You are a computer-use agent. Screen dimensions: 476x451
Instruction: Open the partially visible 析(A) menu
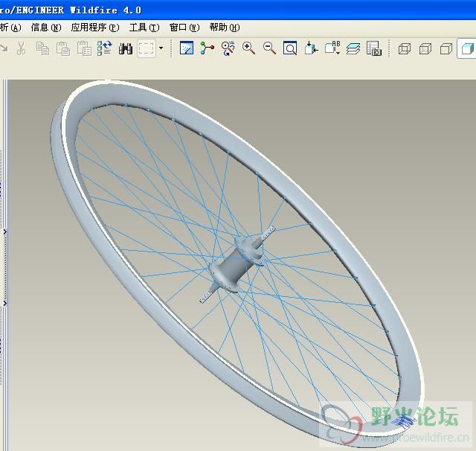click(x=10, y=28)
